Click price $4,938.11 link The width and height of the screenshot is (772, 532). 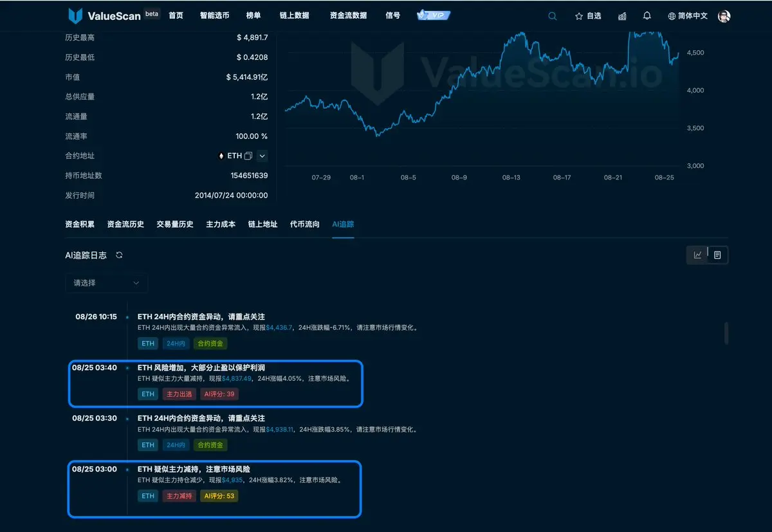pyautogui.click(x=280, y=429)
